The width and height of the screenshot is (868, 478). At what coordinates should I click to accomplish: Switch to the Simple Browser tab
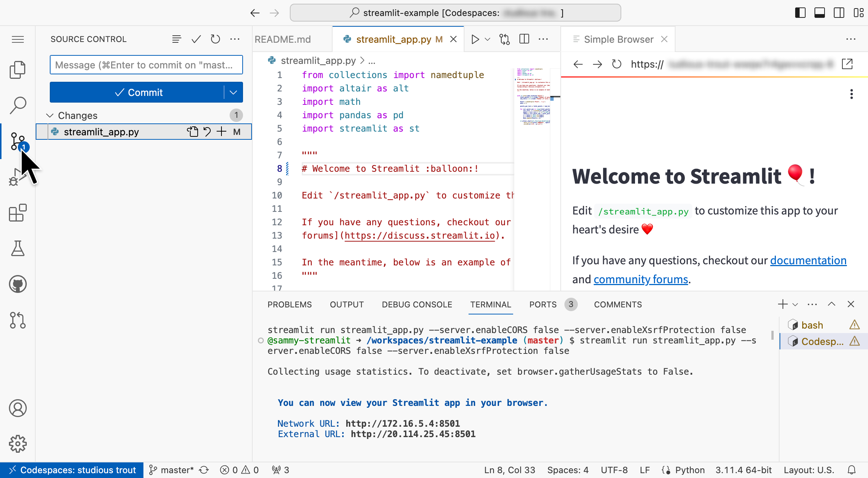pos(618,39)
